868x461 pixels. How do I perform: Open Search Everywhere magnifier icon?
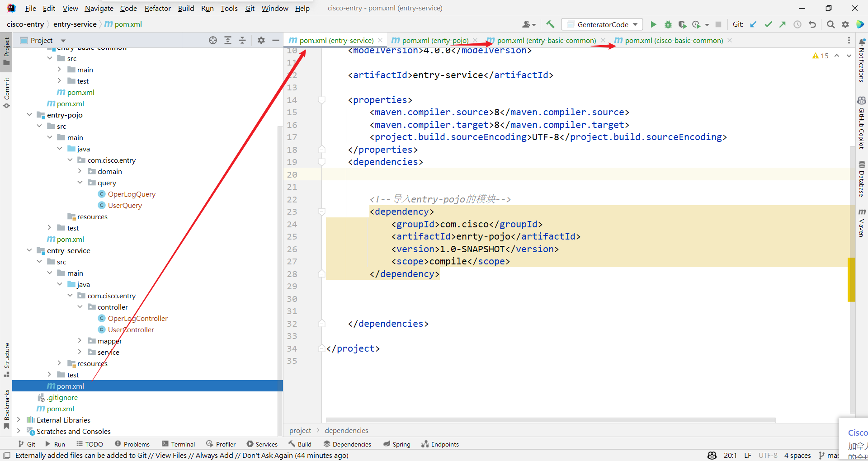pos(830,24)
